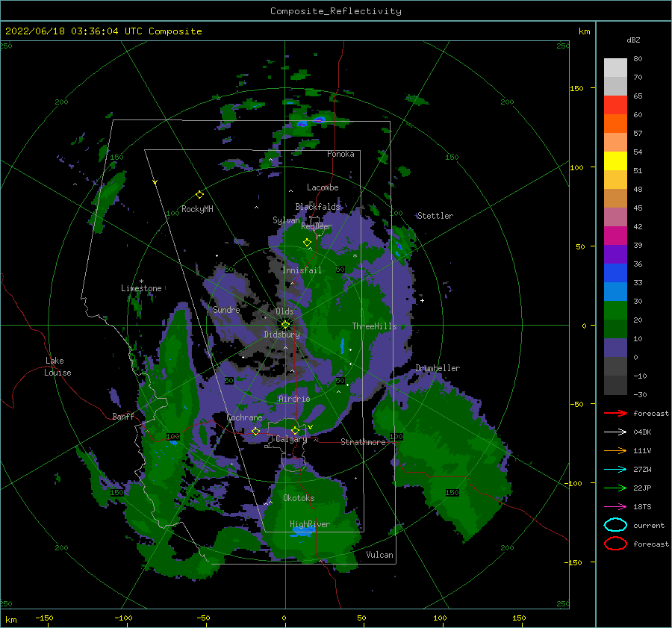Click the Didsbury town label
Image resolution: width=672 pixels, height=628 pixels.
pyautogui.click(x=282, y=335)
